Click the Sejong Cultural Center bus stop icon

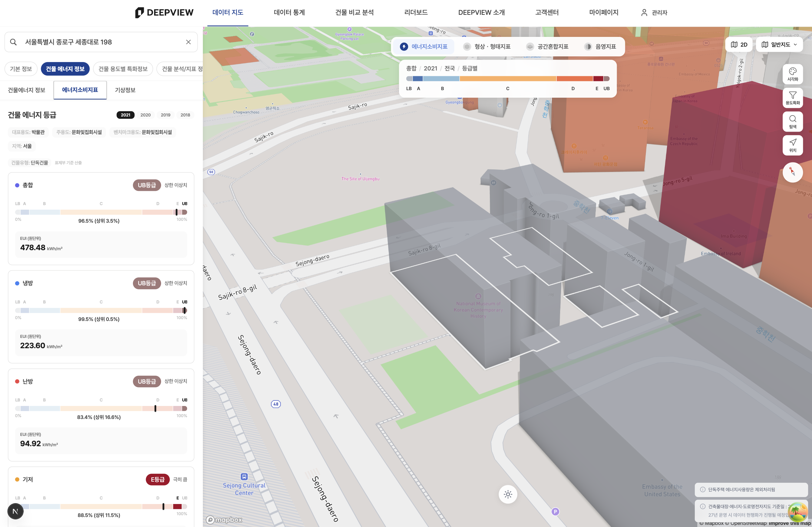[x=244, y=476]
